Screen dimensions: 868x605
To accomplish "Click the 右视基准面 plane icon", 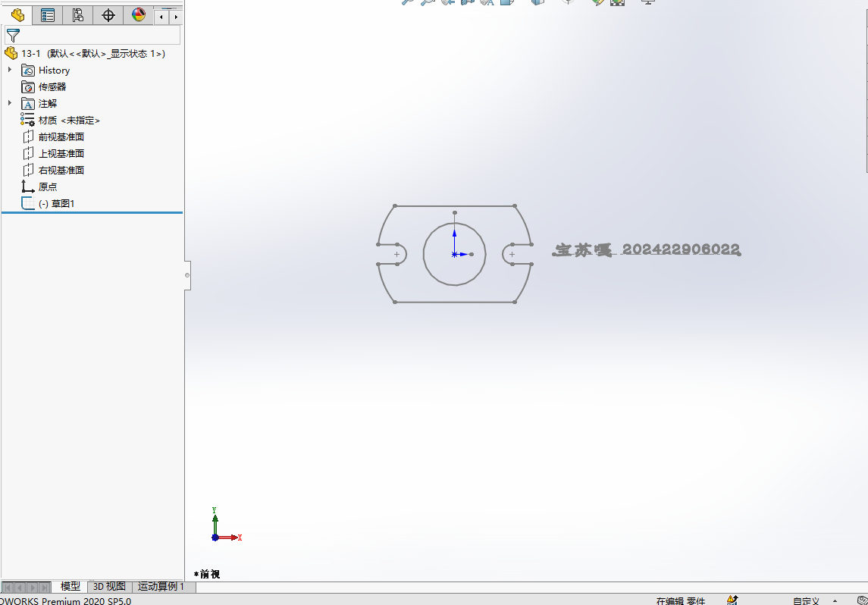I will click(28, 170).
